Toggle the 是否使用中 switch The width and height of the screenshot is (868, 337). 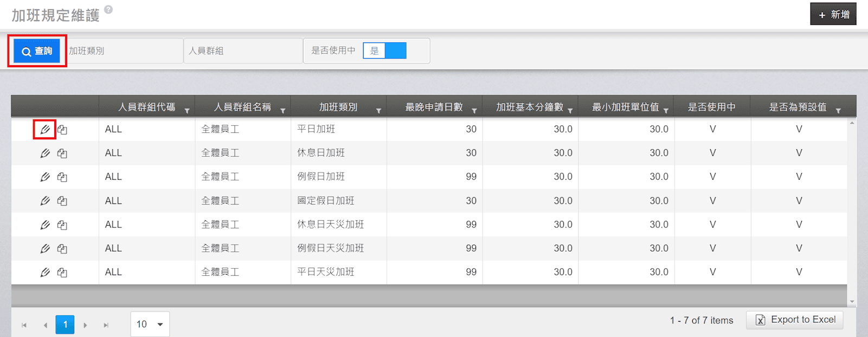[x=384, y=51]
